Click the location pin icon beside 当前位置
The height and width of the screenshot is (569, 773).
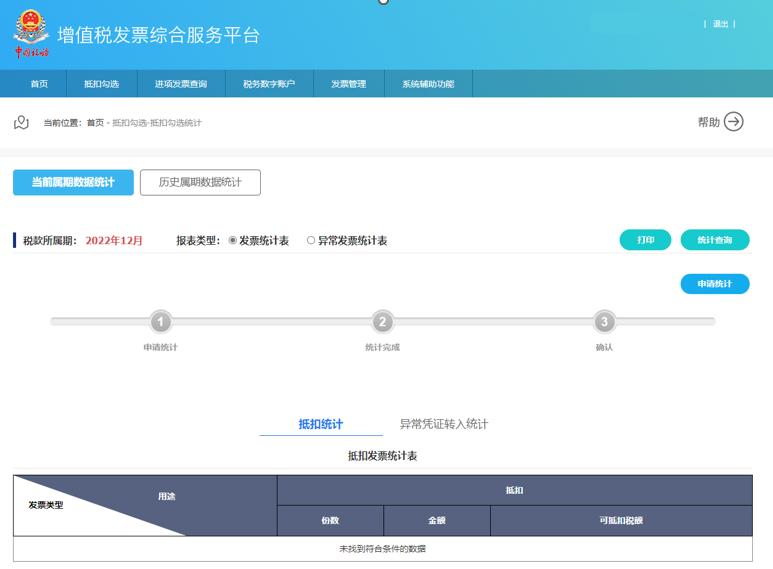pos(21,122)
